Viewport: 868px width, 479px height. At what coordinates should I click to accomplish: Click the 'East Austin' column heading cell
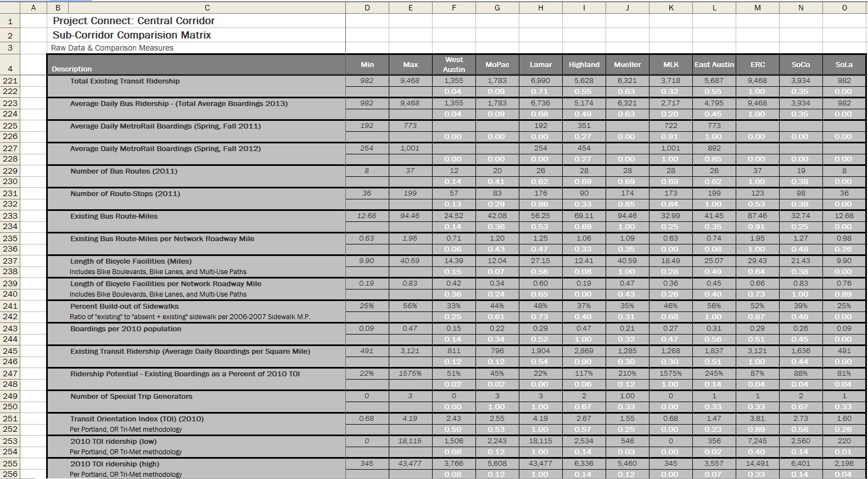tap(714, 64)
